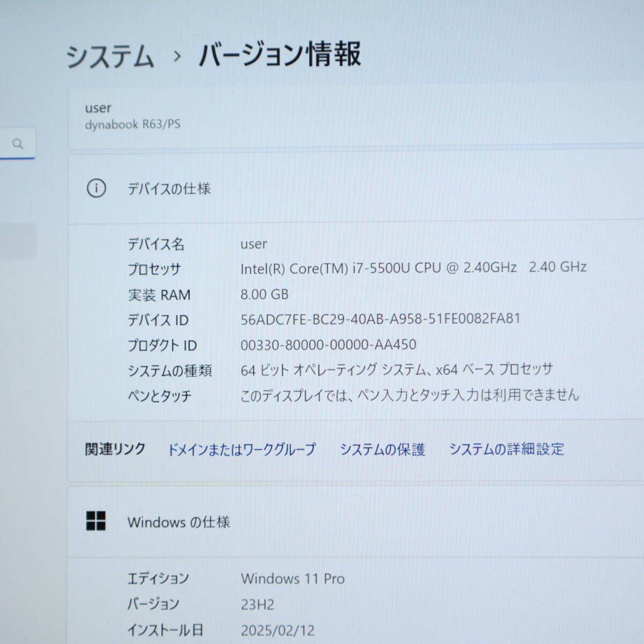
Task: Click the settings search field
Action: tap(17, 143)
